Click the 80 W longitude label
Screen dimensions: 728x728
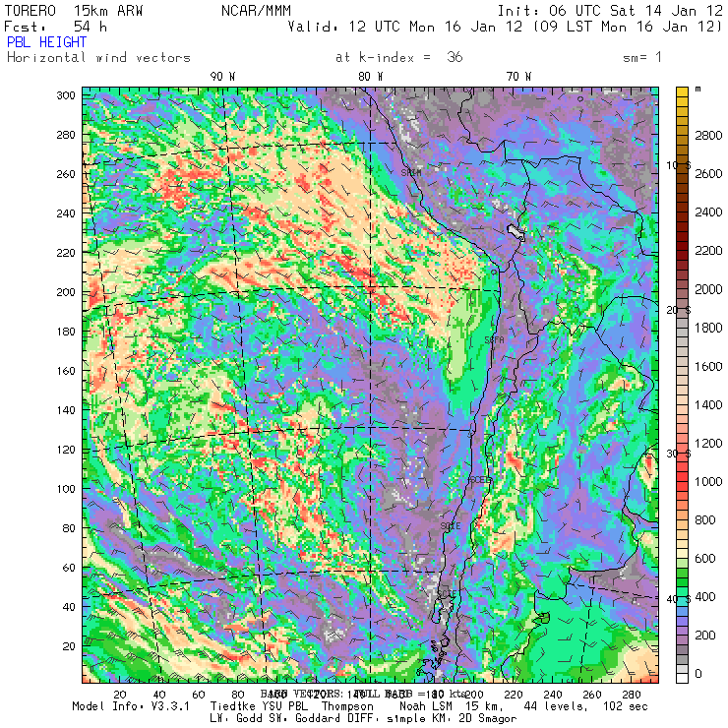point(371,77)
